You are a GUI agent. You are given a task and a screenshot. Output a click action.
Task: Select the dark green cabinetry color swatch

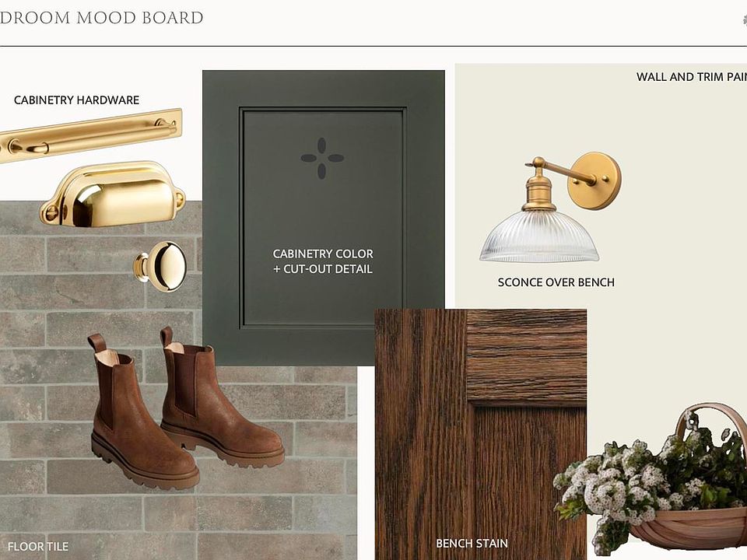[x=324, y=218]
